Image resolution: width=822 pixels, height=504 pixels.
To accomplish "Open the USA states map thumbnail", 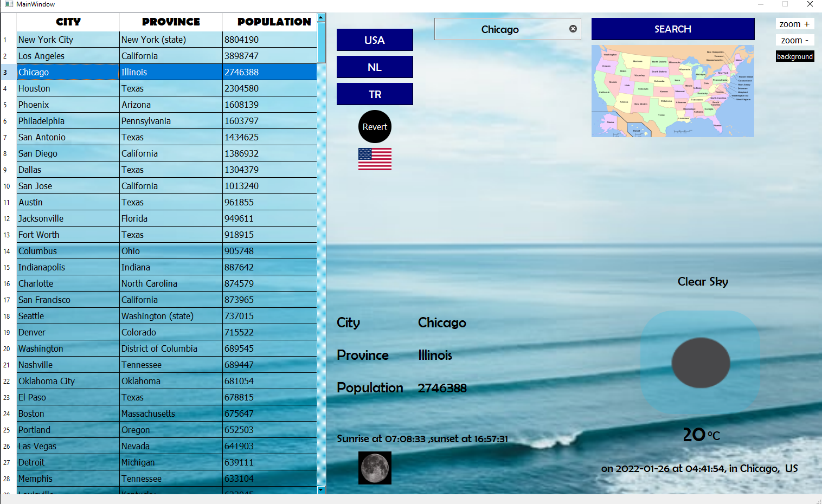I will [672, 91].
